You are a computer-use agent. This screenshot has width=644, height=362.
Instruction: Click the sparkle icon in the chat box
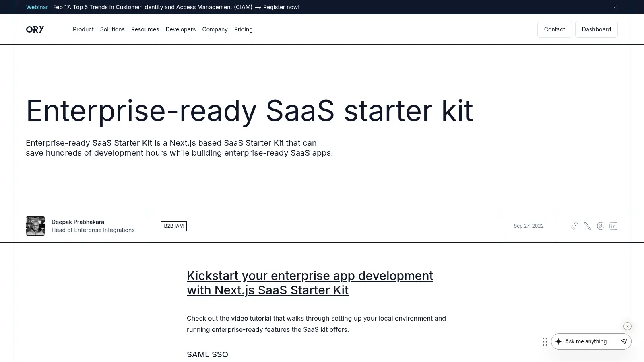tap(559, 341)
